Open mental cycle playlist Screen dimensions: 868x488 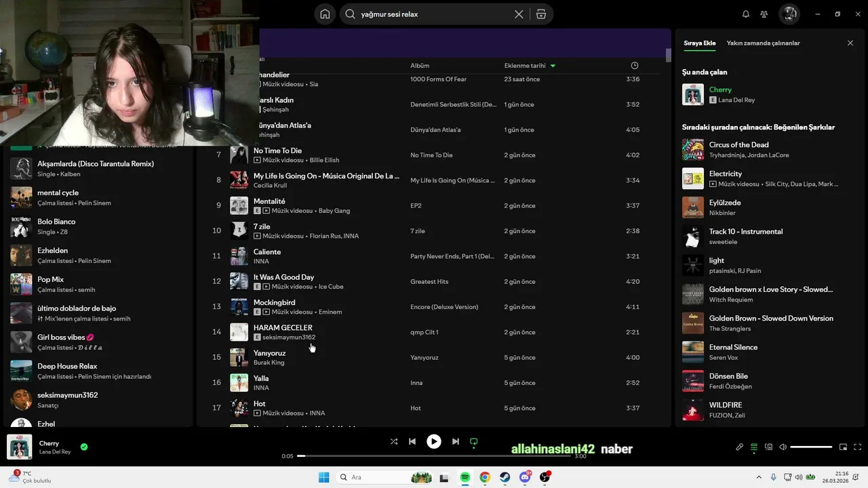pos(98,197)
